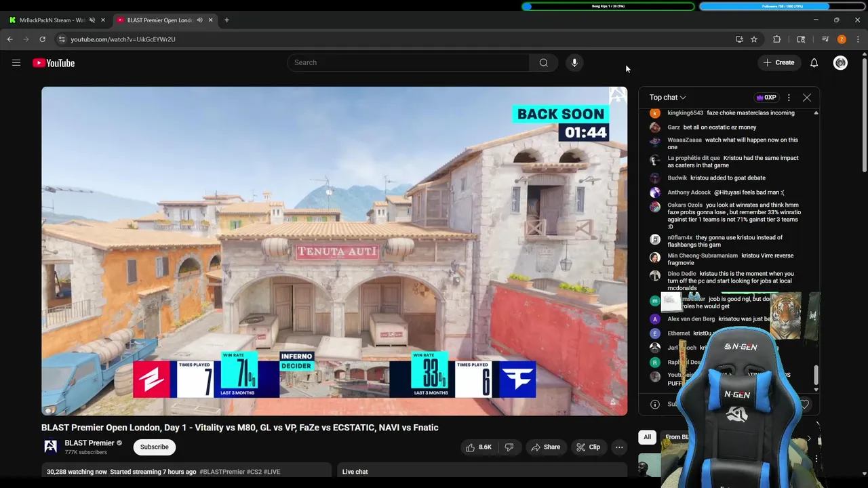Open more actions menu below video
Screen dimensions: 868x488
coord(619,447)
